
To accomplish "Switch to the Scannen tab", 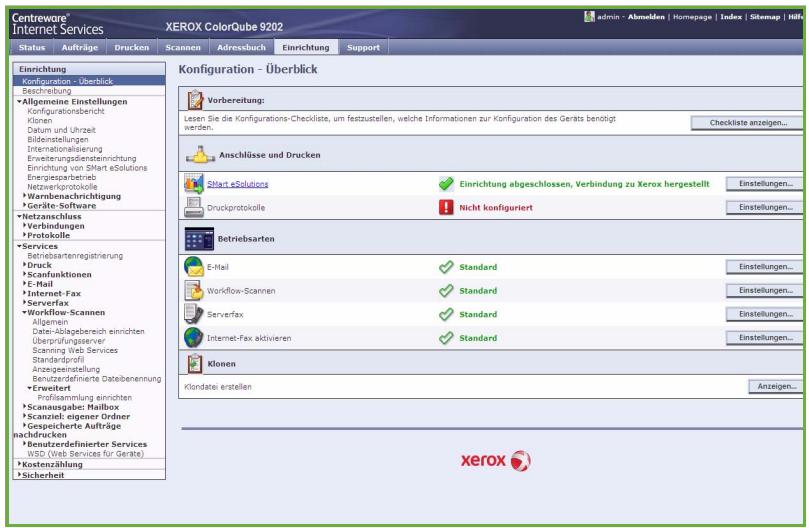I will pyautogui.click(x=183, y=47).
